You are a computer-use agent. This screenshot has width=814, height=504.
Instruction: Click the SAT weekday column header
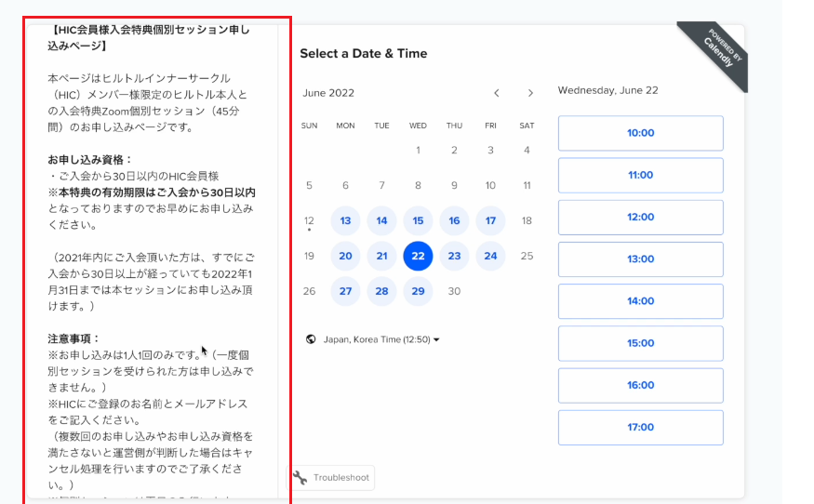[527, 126]
